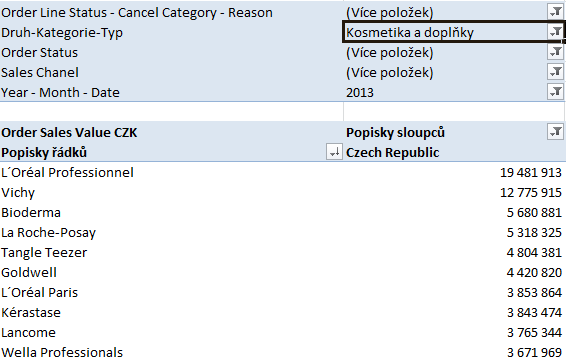
Task: Open Popisky řádků sort dropdown icon
Action: tap(334, 152)
